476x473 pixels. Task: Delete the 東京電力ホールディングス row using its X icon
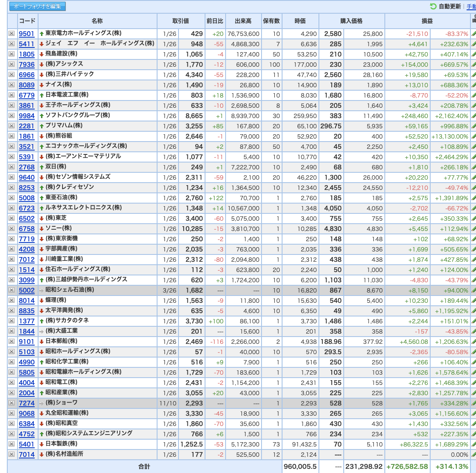[x=12, y=33]
